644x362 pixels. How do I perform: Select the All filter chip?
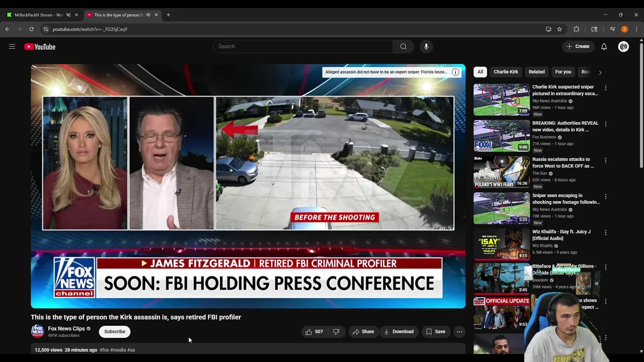(x=480, y=72)
